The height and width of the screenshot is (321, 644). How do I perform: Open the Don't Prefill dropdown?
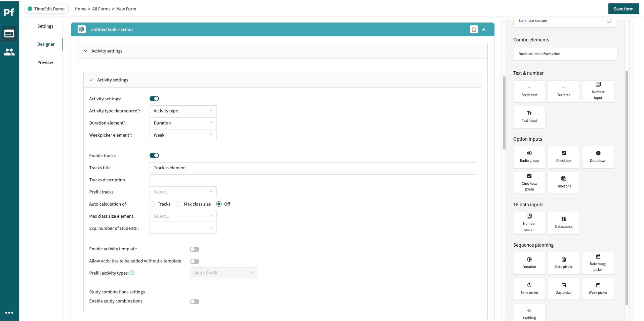click(224, 273)
